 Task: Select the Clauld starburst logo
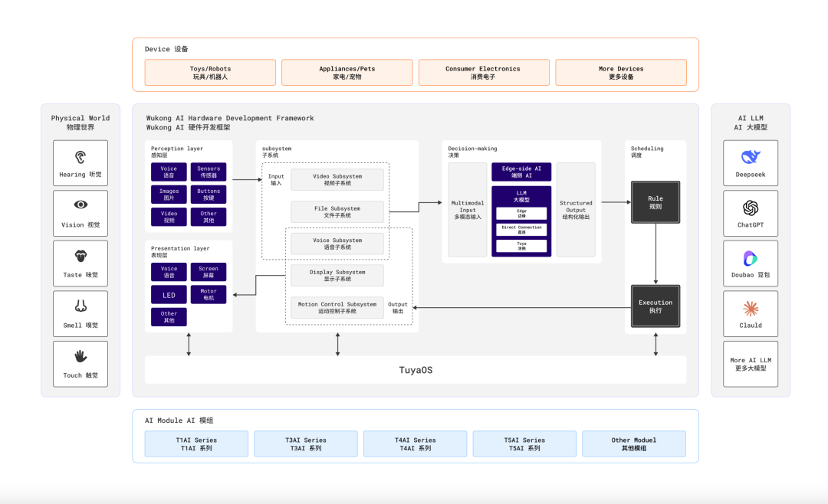(751, 308)
